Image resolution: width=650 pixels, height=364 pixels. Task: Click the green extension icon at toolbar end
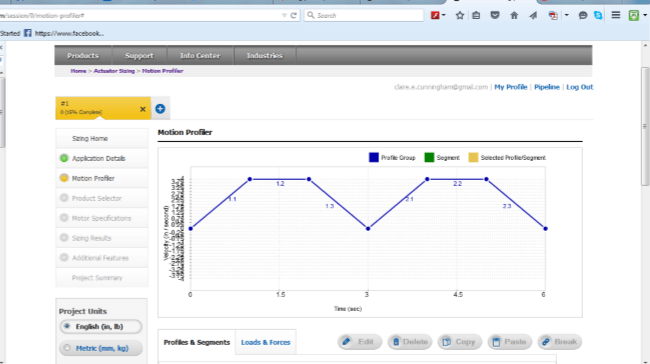point(633,15)
